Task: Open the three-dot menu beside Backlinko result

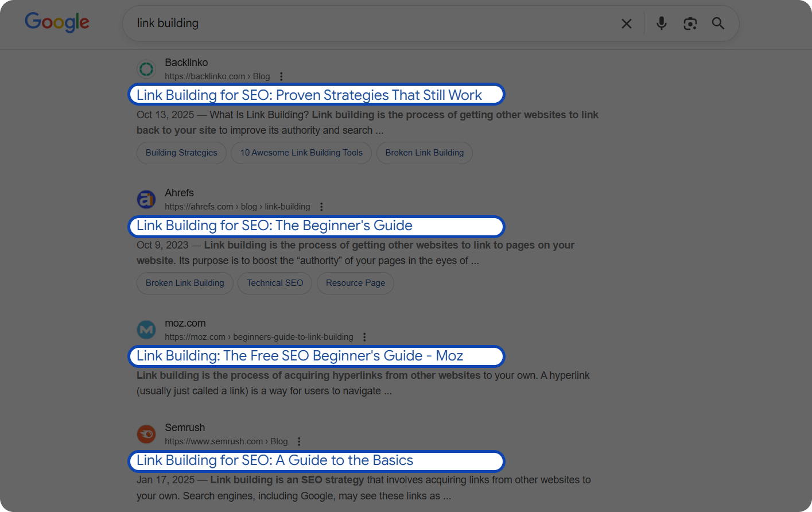Action: (x=281, y=76)
